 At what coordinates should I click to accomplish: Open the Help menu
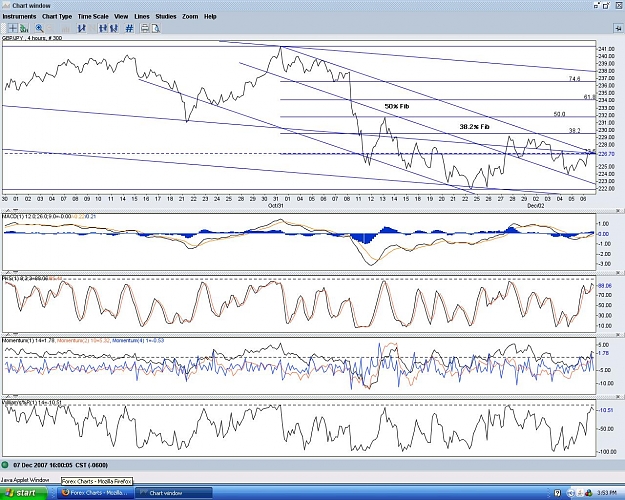[x=210, y=16]
